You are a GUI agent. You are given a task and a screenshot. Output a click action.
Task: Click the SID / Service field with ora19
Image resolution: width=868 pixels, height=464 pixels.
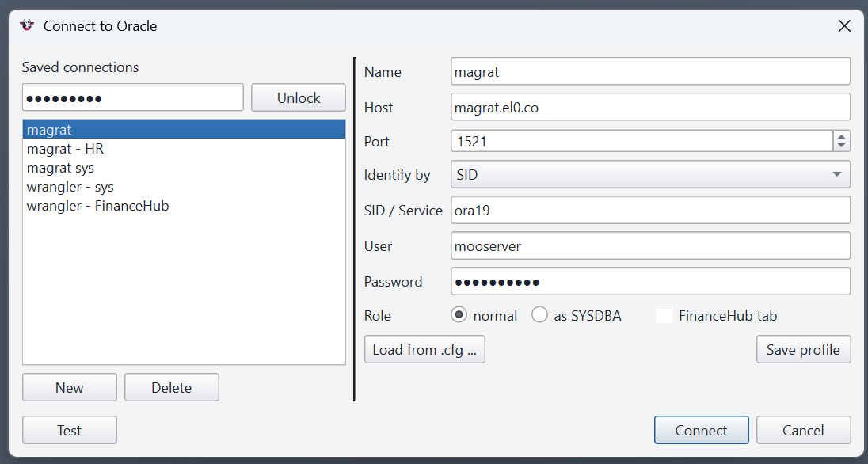click(x=650, y=210)
